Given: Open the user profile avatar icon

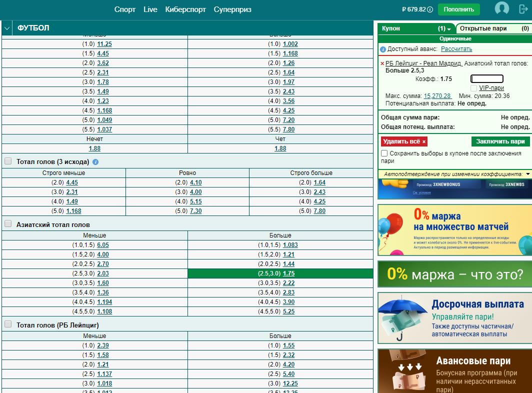Looking at the screenshot, I should pos(502,8).
